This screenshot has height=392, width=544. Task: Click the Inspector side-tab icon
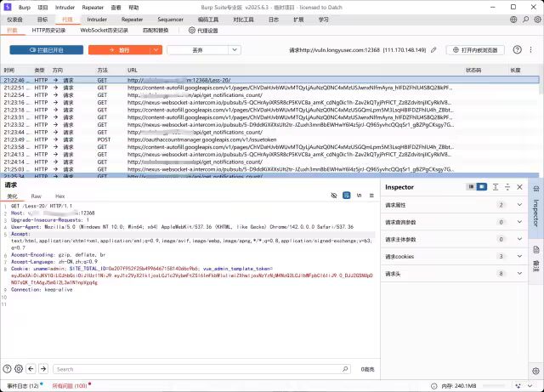(x=536, y=189)
